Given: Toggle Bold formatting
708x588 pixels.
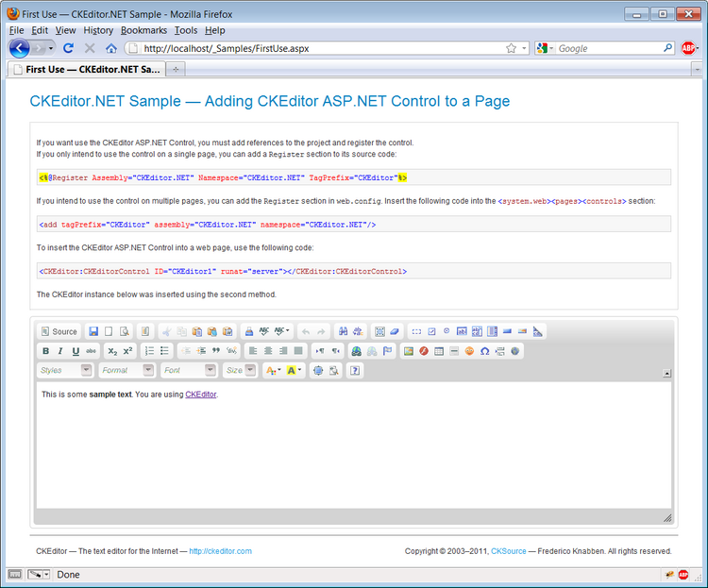Looking at the screenshot, I should pyautogui.click(x=45, y=351).
